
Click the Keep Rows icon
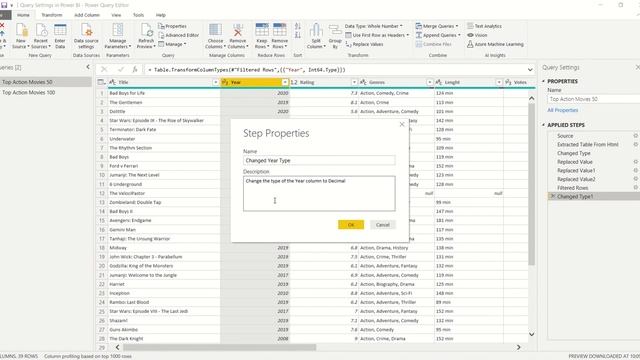pyautogui.click(x=262, y=36)
